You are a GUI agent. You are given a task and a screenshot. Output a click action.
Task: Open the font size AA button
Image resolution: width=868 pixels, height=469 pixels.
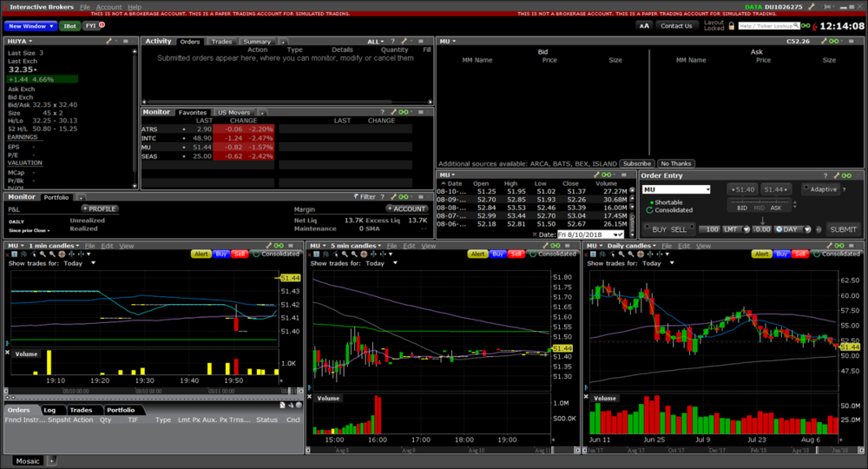pos(644,26)
